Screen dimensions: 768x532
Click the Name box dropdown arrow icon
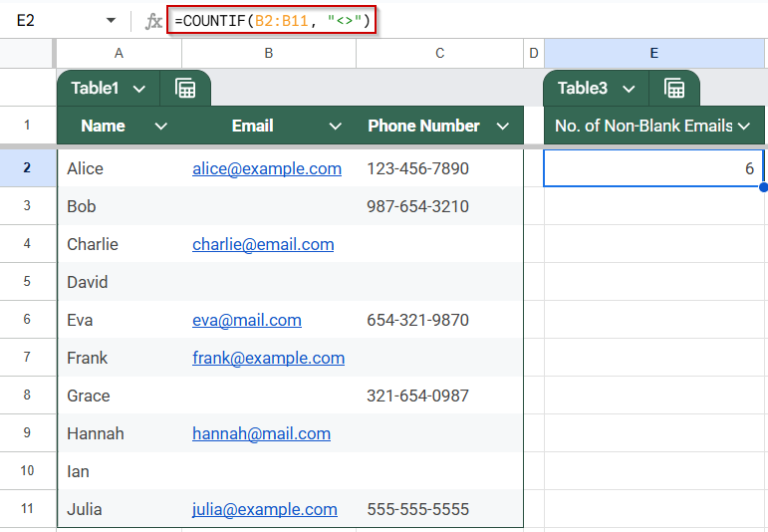coord(111,20)
